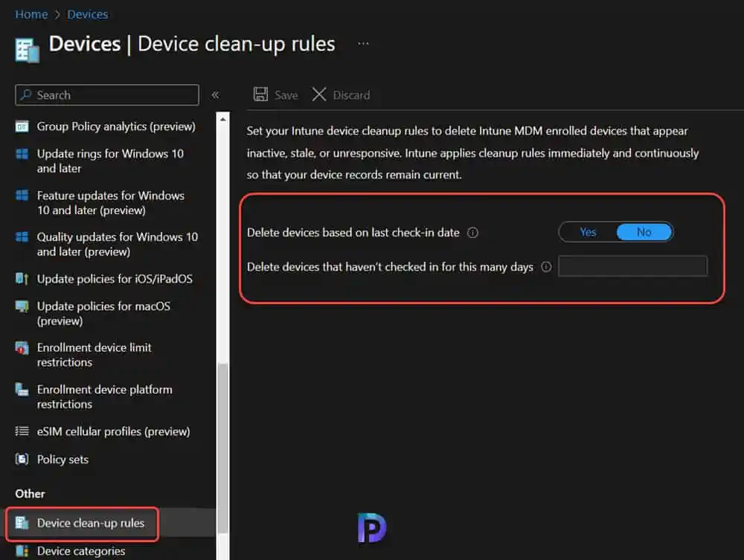This screenshot has width=744, height=560.
Task: Click the sidebar scrollbar up arrow
Action: click(223, 119)
